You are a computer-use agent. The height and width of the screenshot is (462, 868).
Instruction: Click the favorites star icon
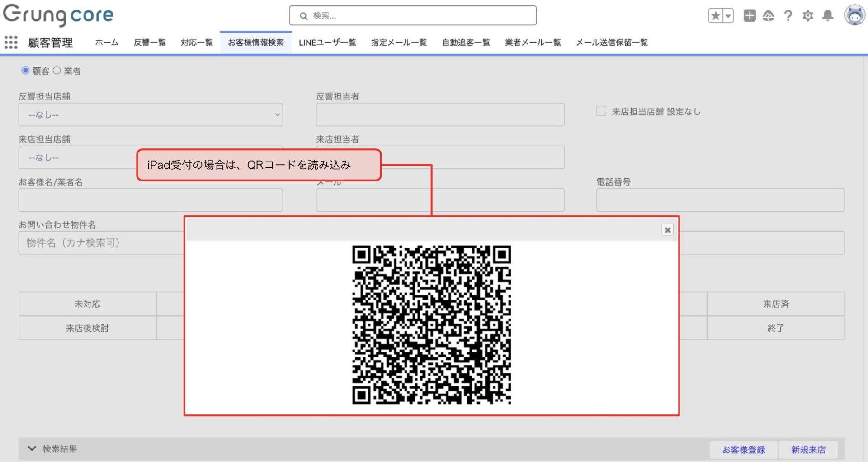tap(715, 16)
